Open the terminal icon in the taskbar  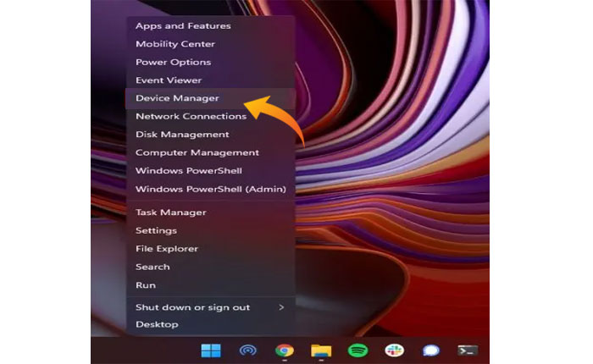pyautogui.click(x=468, y=350)
